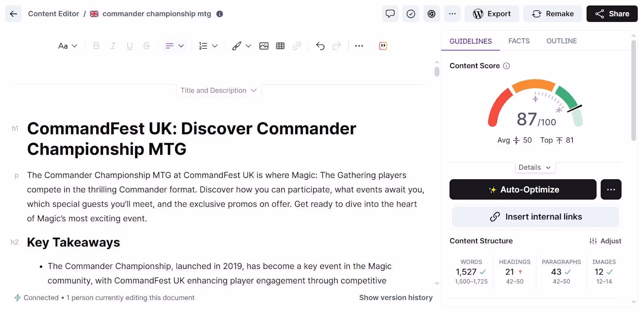The width and height of the screenshot is (644, 312).
Task: Expand the Content Score Details dropdown
Action: 535,167
